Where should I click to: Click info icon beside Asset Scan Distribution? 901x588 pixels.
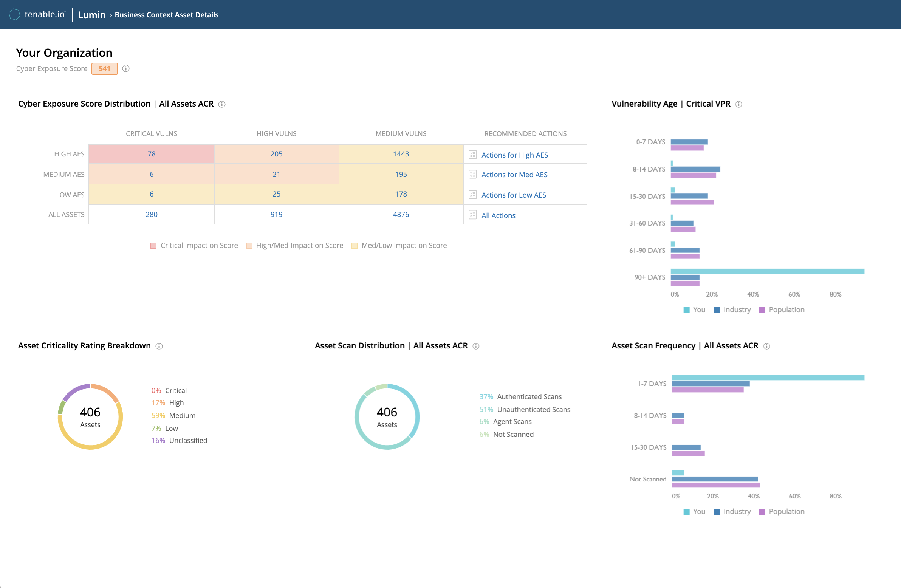point(476,346)
